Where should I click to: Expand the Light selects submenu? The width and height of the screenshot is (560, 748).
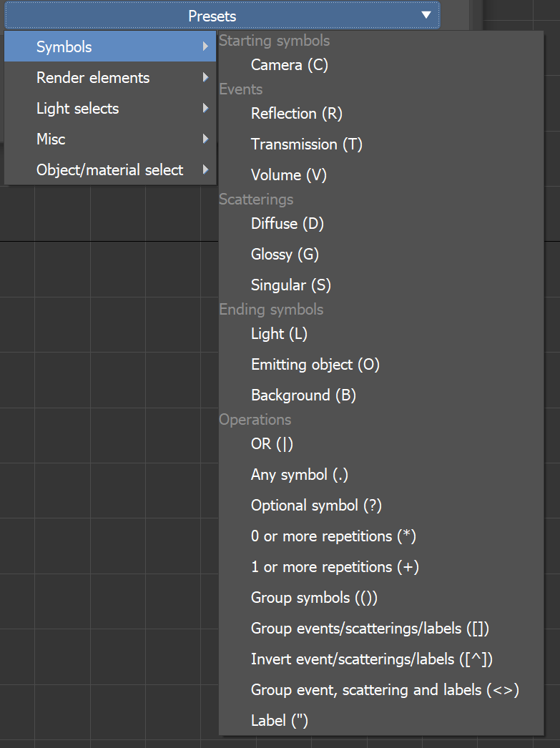pos(77,108)
